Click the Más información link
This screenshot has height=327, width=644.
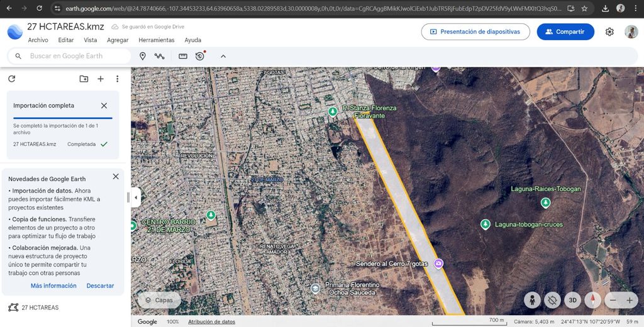[53, 285]
